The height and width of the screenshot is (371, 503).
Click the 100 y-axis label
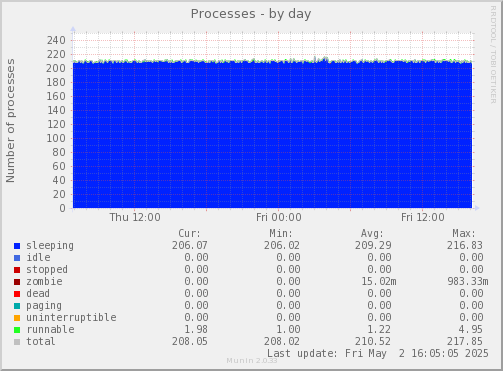pos(56,138)
